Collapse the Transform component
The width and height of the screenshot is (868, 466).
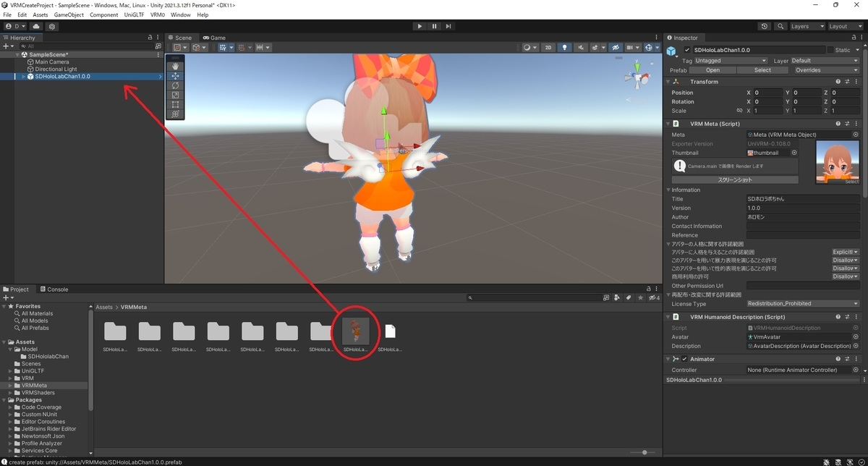[668, 82]
